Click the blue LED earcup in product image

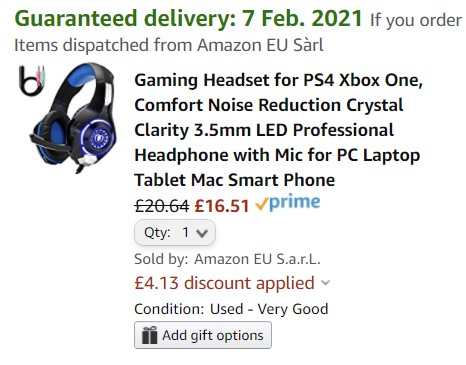99,139
